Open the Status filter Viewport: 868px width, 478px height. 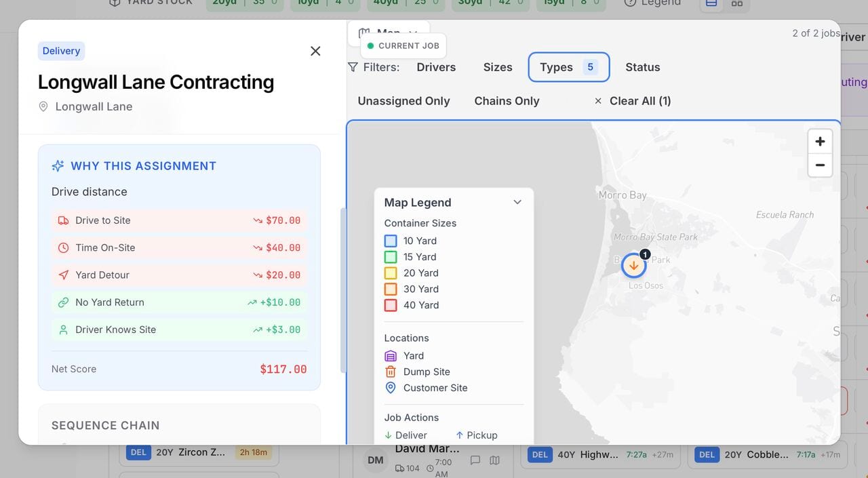point(643,67)
